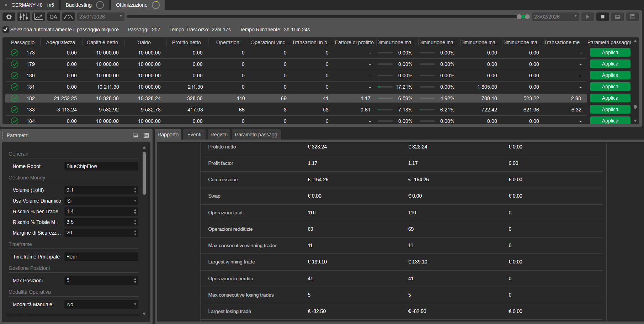This screenshot has width=644, height=324.
Task: Open the equity curve chart icon
Action: click(x=38, y=17)
